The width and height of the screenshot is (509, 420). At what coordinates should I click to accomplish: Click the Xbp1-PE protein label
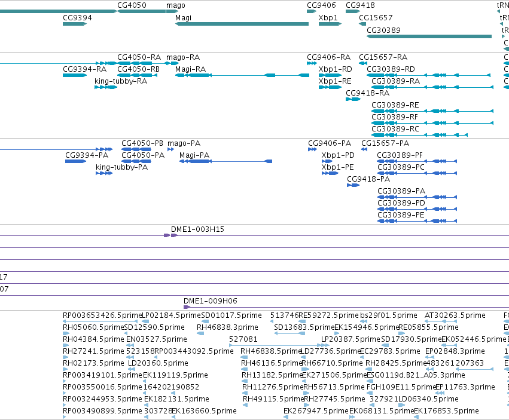tap(337, 167)
